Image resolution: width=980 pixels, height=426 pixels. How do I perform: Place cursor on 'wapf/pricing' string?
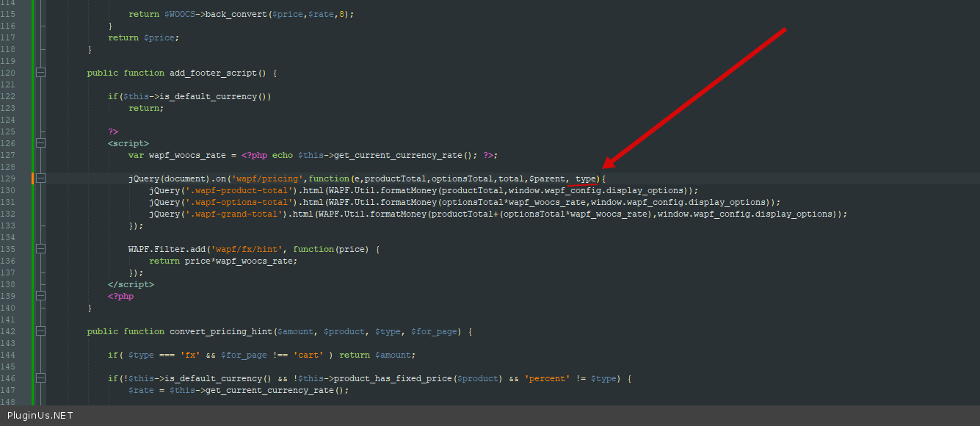[269, 178]
